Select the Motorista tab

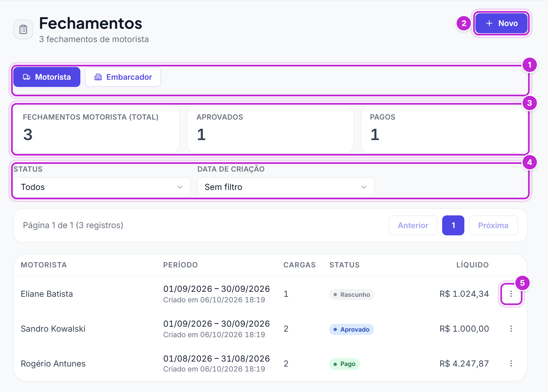pyautogui.click(x=47, y=77)
